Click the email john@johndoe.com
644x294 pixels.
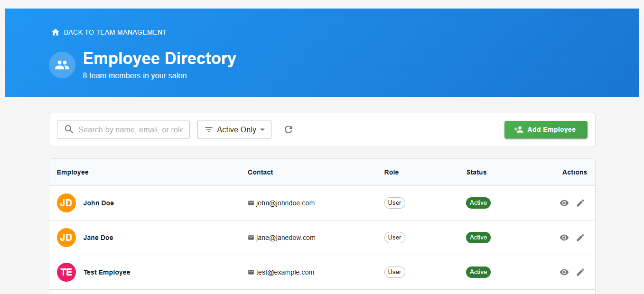(x=285, y=203)
